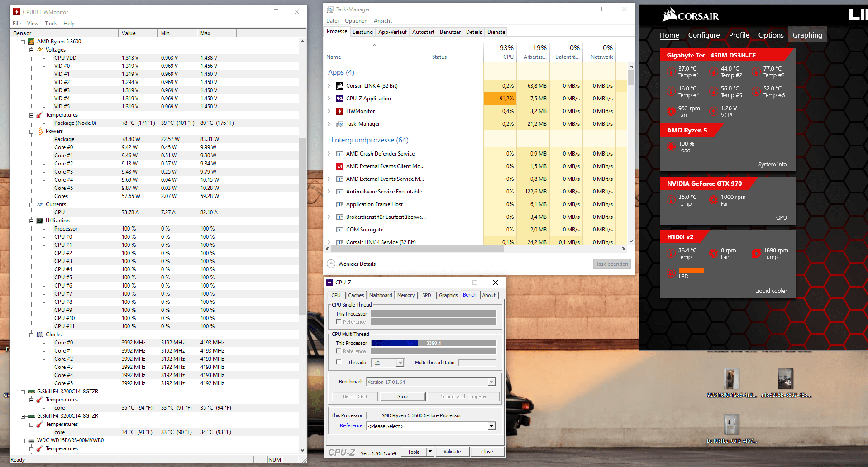Expand the CPU-Z Application row in Task-Manager
Screen dimensions: 868x467
point(329,99)
